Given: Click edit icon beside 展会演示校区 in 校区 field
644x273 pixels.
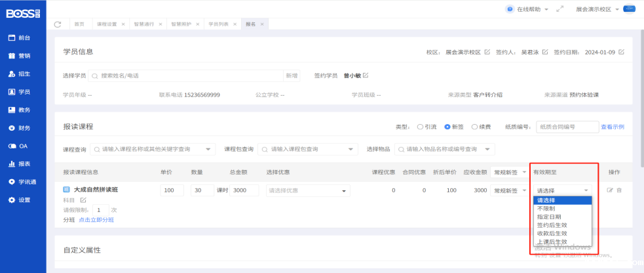Looking at the screenshot, I should pos(487,52).
